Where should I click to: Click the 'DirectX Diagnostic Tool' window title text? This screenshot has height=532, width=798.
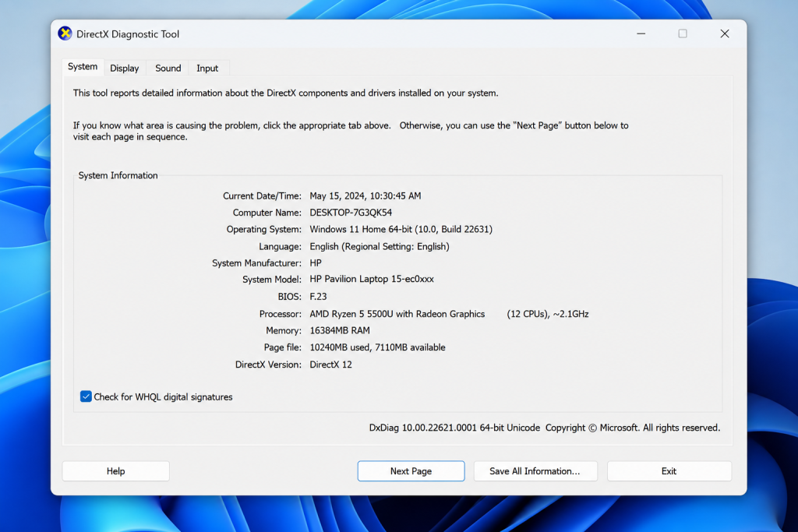128,34
